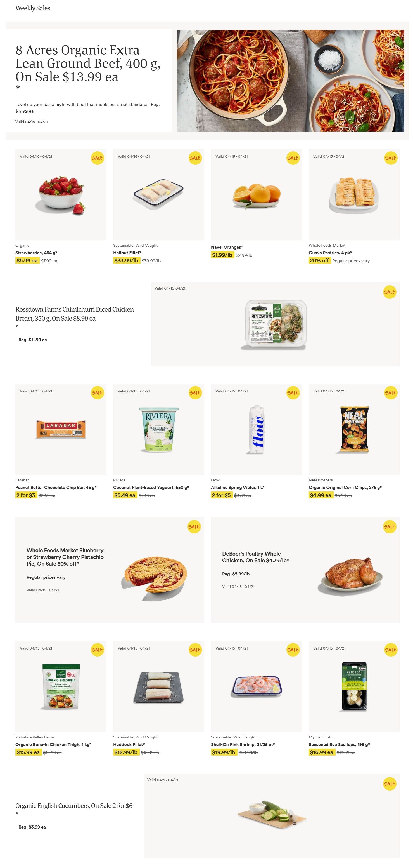The width and height of the screenshot is (413, 868).
Task: Click the SALE badge on Lärabar card
Action: (97, 392)
